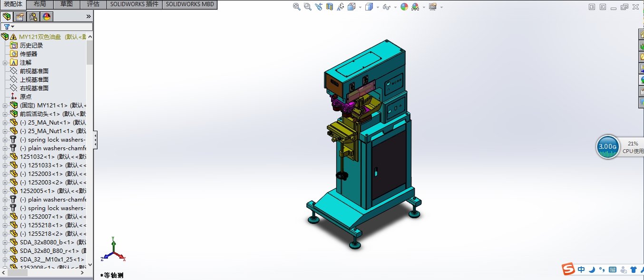The width and height of the screenshot is (644, 280).
Task: Open the Hide/Show Items dropdown arrow
Action: point(395,7)
